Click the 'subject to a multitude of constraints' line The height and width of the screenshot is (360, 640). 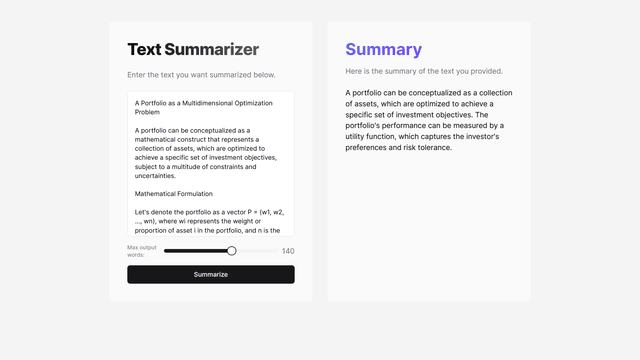(196, 167)
